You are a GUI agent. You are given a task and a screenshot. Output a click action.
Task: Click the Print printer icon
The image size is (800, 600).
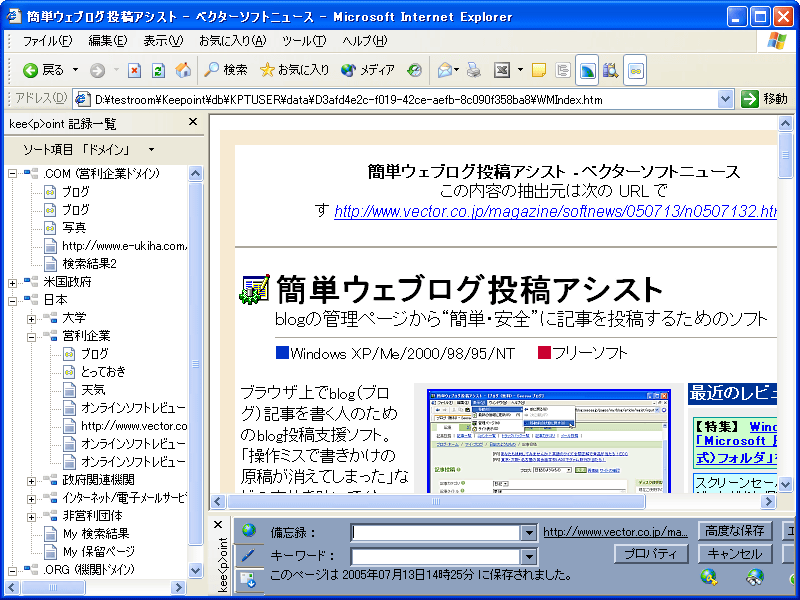(x=474, y=70)
